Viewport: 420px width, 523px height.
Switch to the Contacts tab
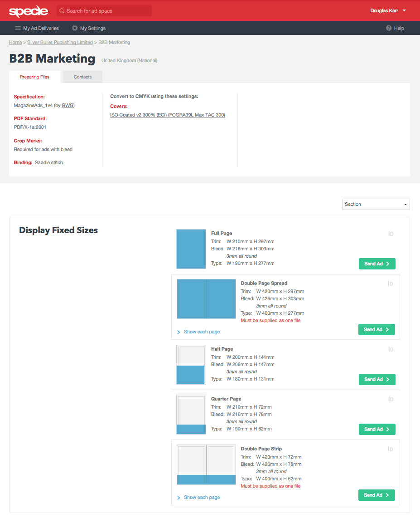(x=82, y=77)
